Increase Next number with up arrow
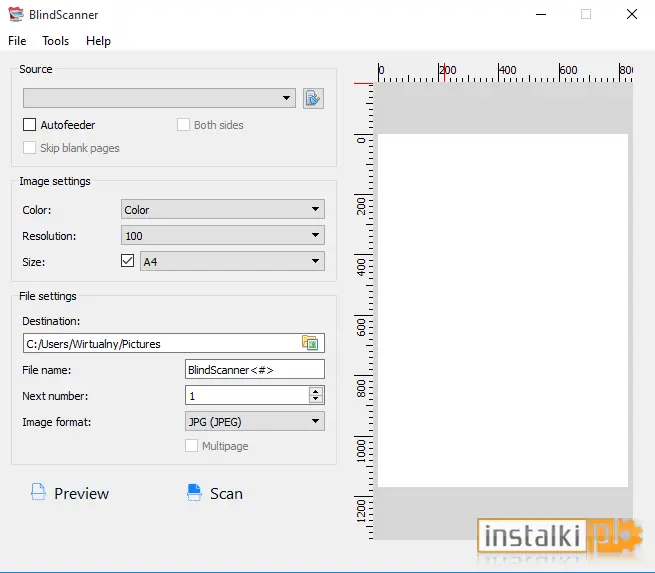The image size is (655, 573). pos(316,391)
